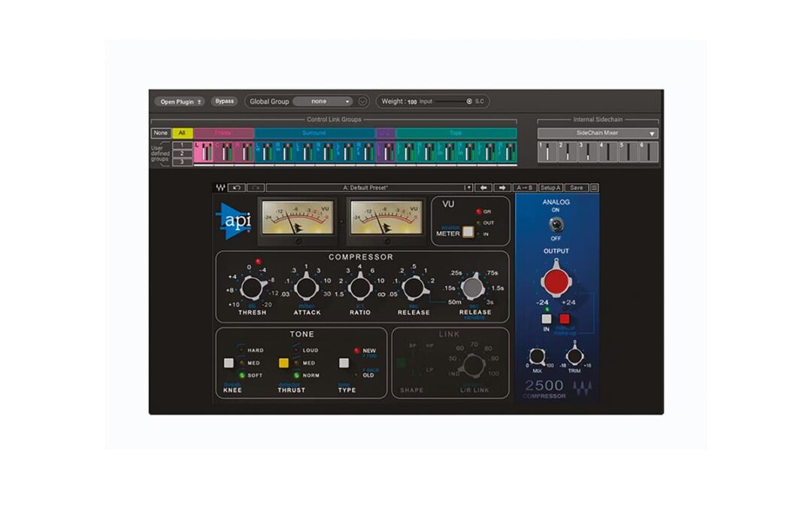The height and width of the screenshot is (508, 812).
Task: Click the right VU meter calibration screw
Action: tap(386, 241)
